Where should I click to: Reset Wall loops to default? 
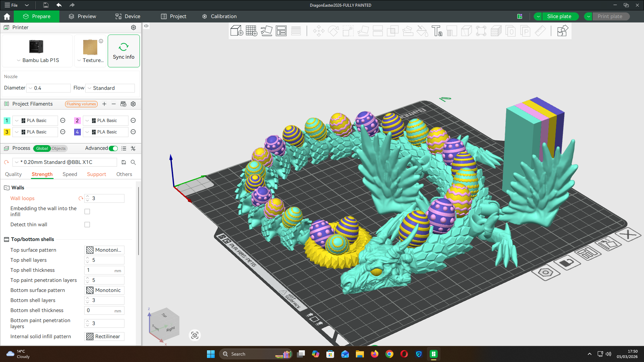point(80,198)
